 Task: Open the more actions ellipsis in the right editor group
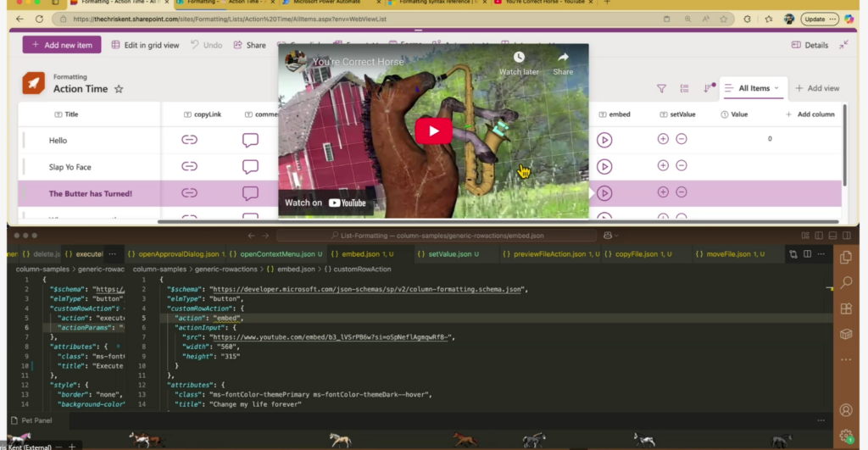[x=821, y=254]
